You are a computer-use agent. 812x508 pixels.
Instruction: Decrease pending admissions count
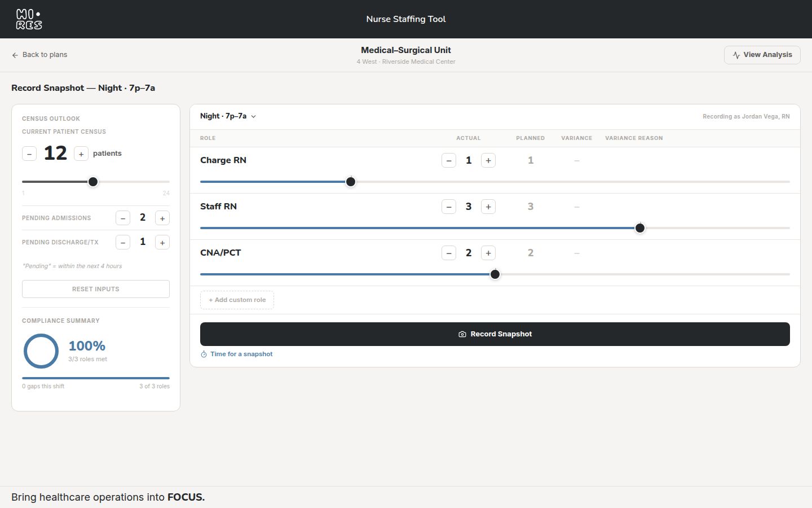123,218
